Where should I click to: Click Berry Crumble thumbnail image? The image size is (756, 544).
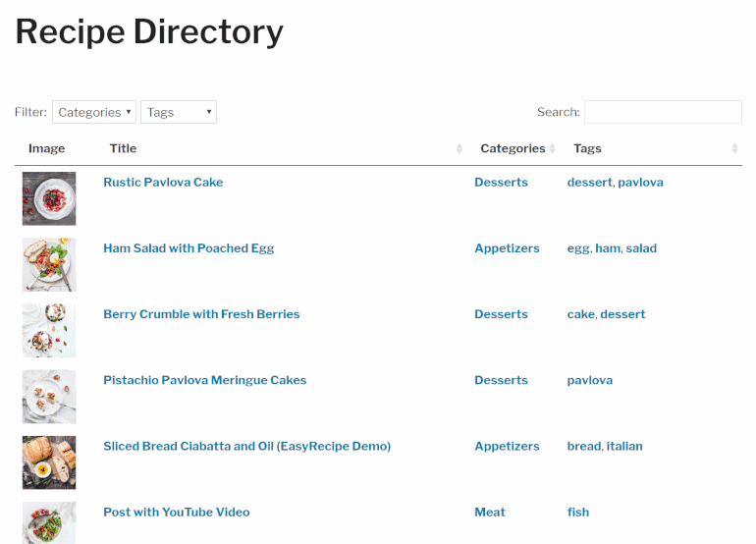click(x=49, y=331)
